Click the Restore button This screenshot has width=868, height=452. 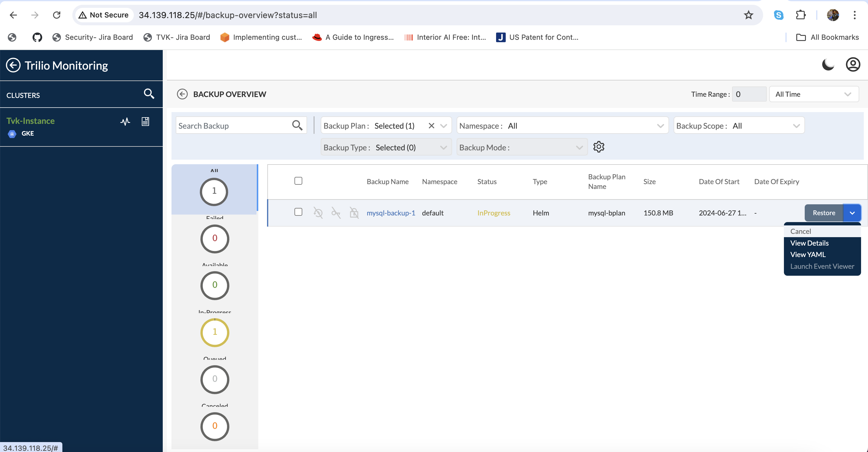(823, 213)
